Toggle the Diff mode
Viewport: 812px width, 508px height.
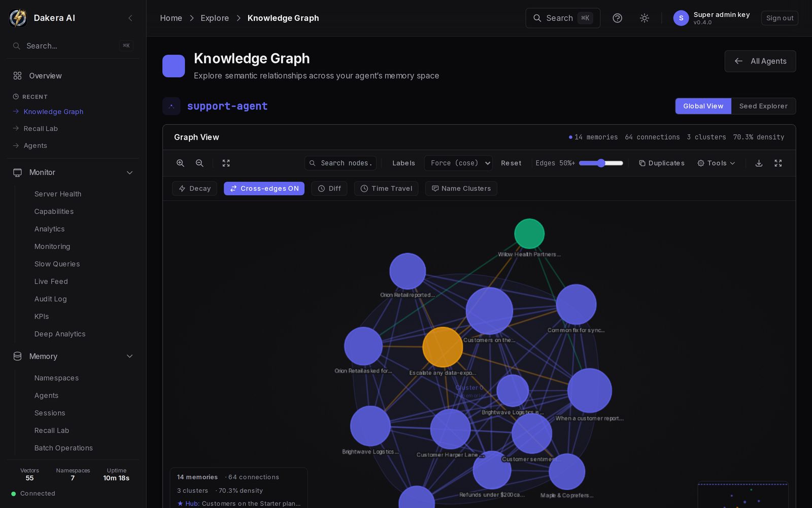tap(329, 188)
